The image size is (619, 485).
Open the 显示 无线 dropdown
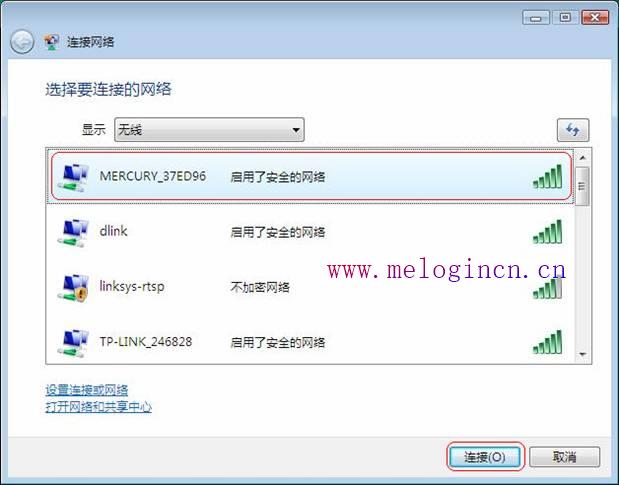209,129
